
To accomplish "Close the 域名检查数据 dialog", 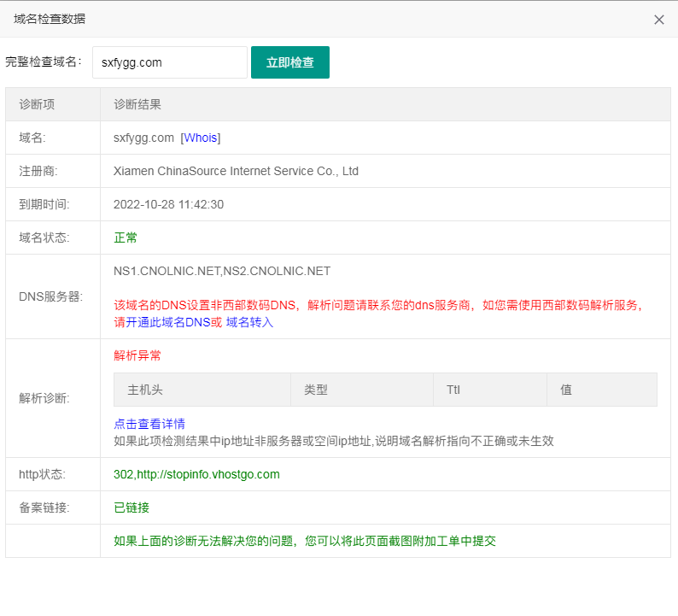I will tap(658, 20).
